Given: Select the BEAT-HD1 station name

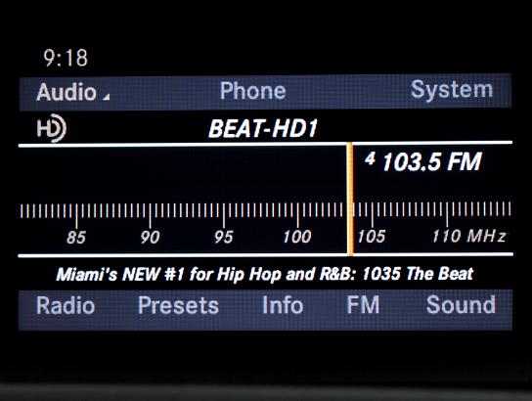Looking at the screenshot, I should 263,129.
